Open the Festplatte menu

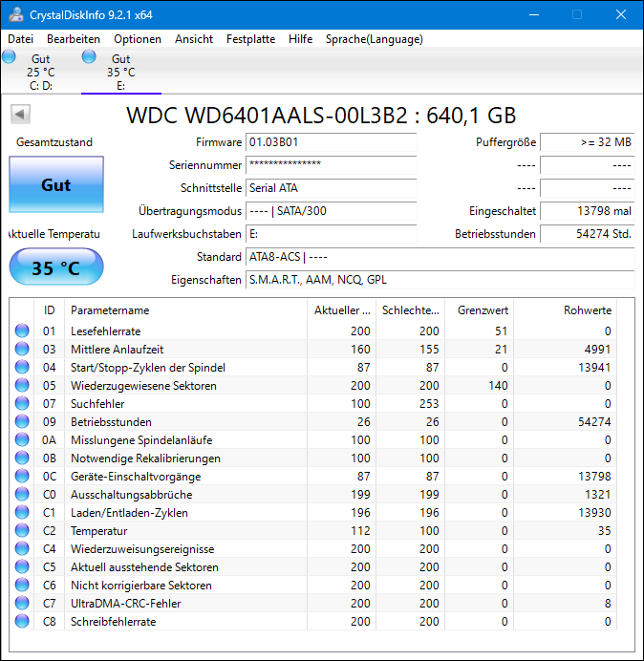250,39
